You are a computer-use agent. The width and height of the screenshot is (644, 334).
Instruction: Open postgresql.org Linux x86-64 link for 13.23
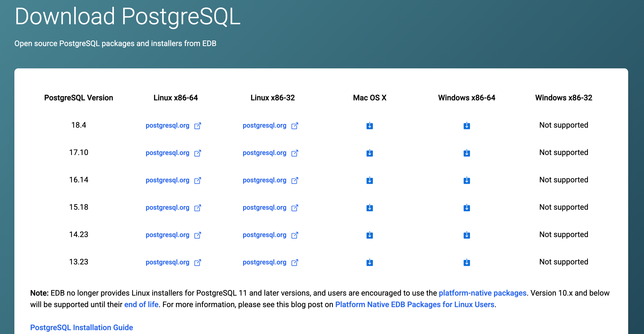click(173, 262)
